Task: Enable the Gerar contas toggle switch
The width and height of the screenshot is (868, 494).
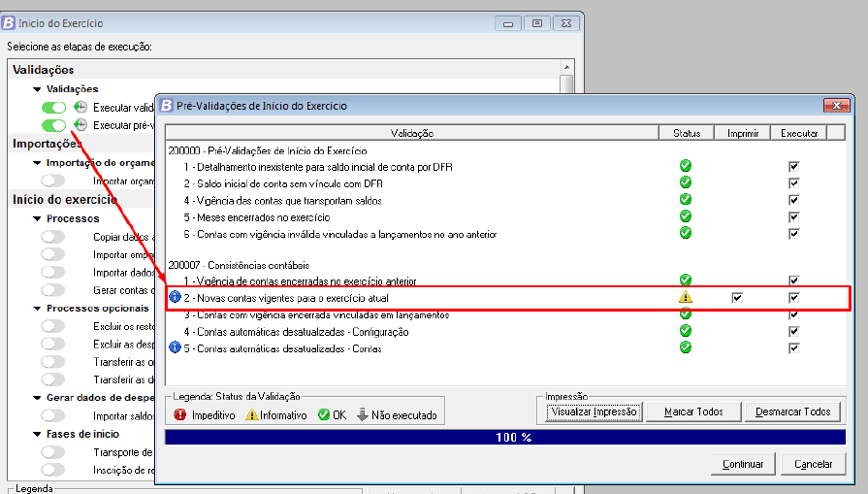Action: tap(53, 289)
